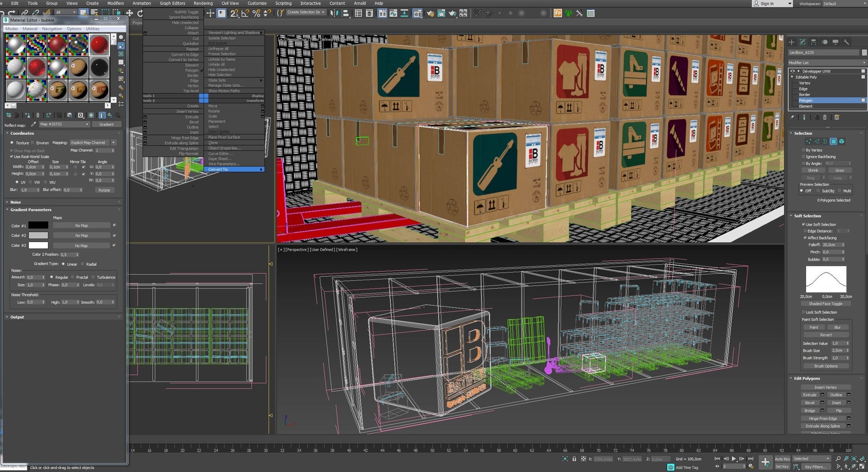Toggle Use Real-World Scale checkbox
The image size is (868, 472).
click(x=12, y=156)
